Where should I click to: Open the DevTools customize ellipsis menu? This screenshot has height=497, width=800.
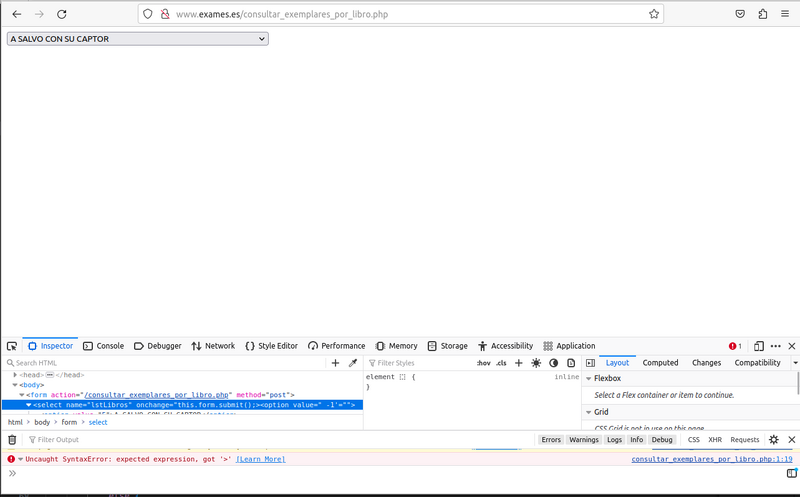point(776,346)
